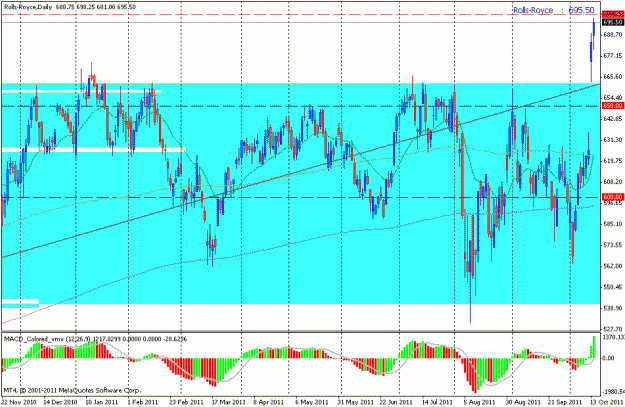Click the '30 Aug 2011' date label
The width and height of the screenshot is (625, 407).
[x=523, y=402]
